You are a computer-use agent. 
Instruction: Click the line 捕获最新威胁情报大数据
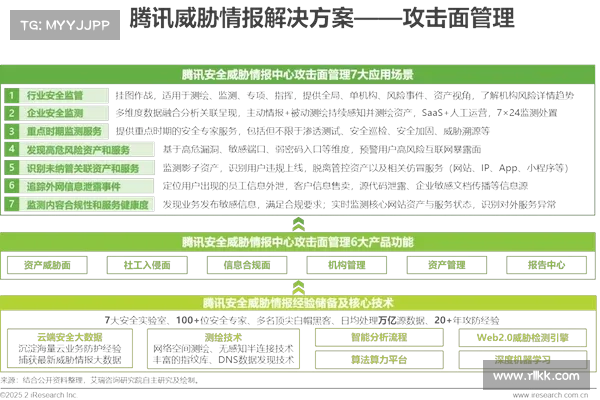tap(70, 360)
